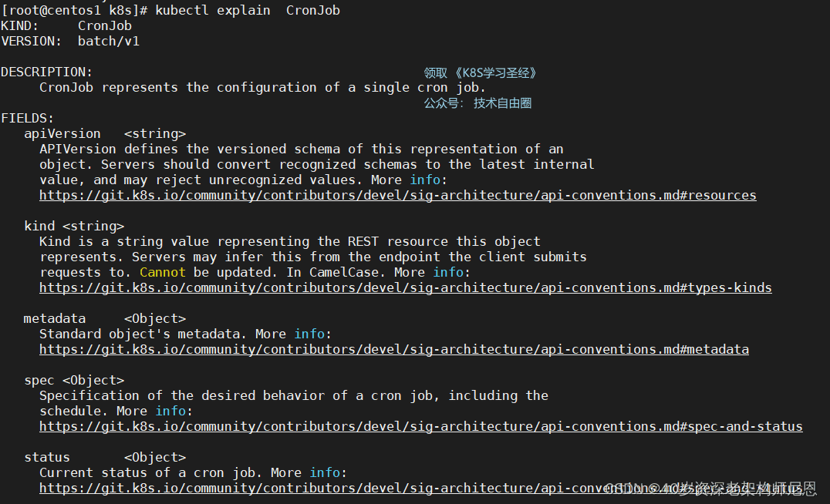Open the api-conventions.md#spec-and-status link

(421, 426)
